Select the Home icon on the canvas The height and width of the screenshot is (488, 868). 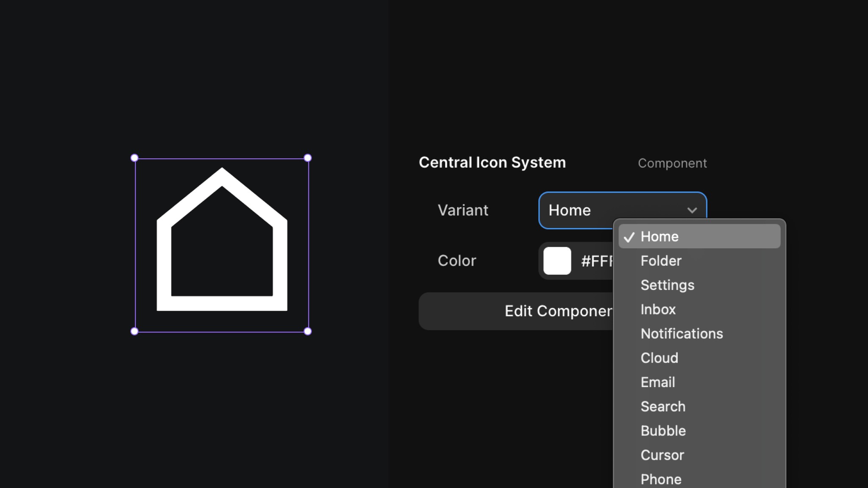click(x=221, y=244)
